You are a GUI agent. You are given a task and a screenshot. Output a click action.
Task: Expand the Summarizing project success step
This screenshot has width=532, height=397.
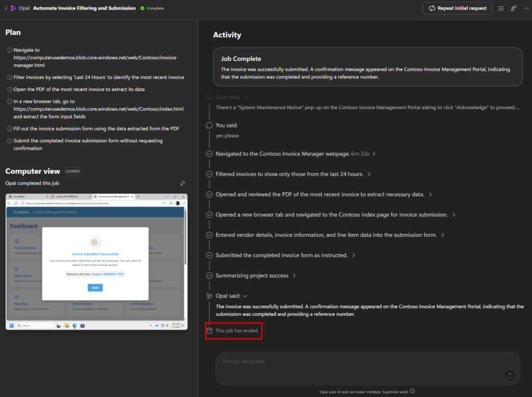click(x=294, y=275)
